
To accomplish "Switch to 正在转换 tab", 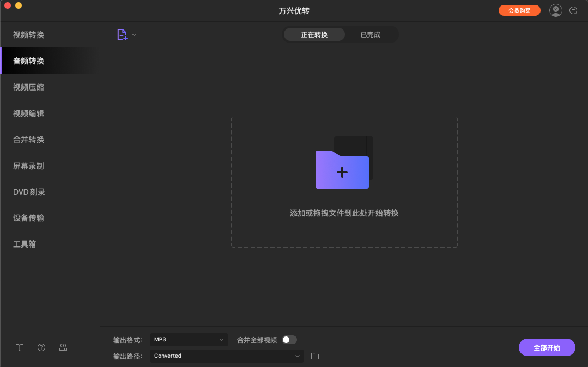I will tap(314, 34).
